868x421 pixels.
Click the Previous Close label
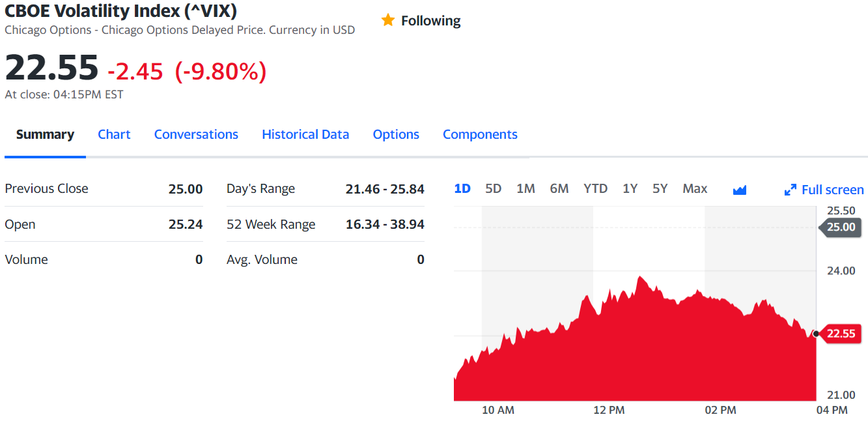click(x=46, y=188)
